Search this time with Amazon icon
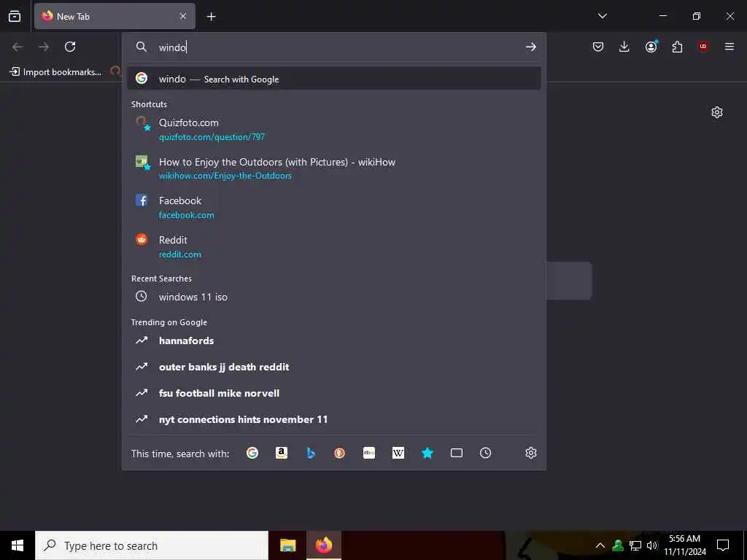747x560 pixels. [x=282, y=453]
